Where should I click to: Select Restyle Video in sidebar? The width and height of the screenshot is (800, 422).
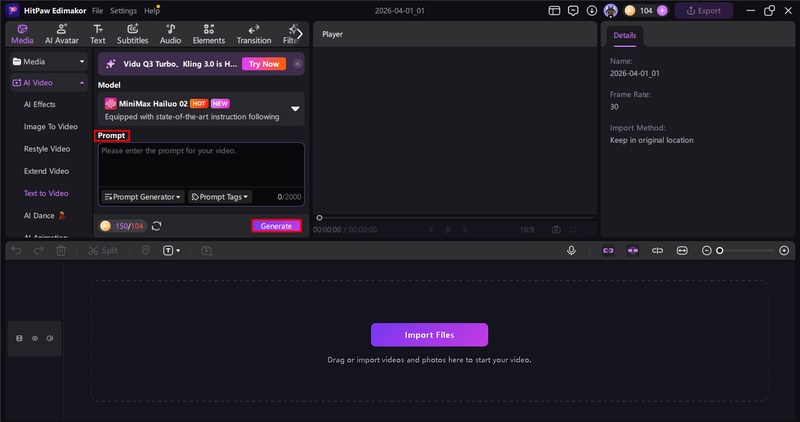[x=46, y=149]
